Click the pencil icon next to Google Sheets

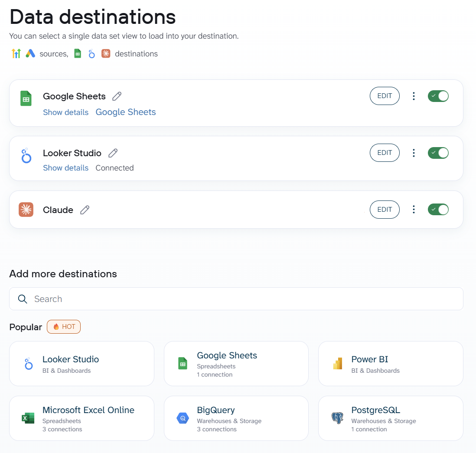click(x=117, y=96)
